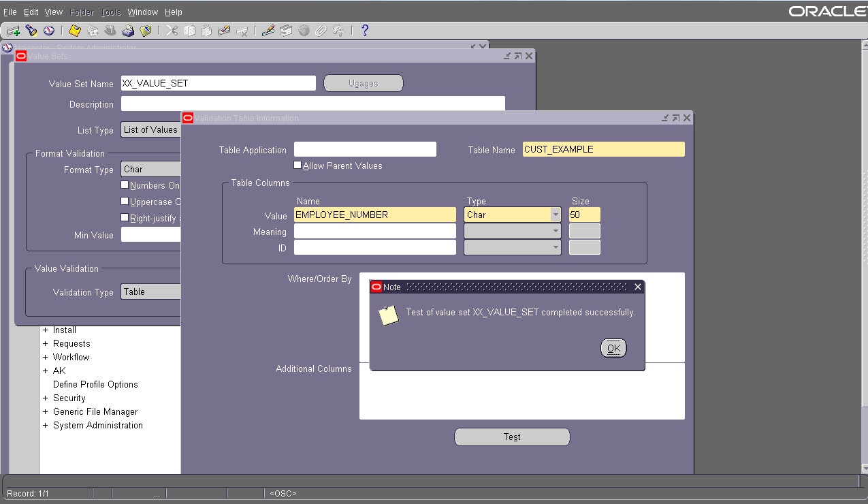The height and width of the screenshot is (504, 868).
Task: Expand the Requests tree node
Action: [45, 343]
